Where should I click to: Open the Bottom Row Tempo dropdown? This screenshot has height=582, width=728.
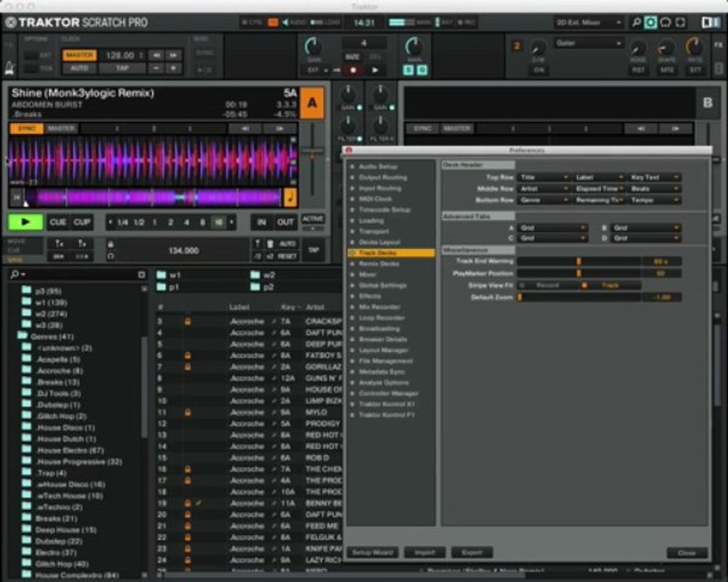click(x=654, y=200)
